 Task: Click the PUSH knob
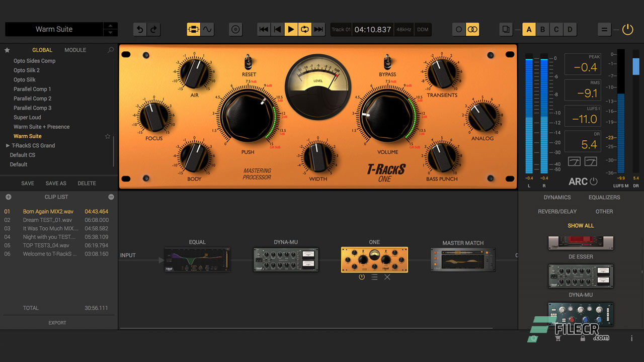(248, 115)
